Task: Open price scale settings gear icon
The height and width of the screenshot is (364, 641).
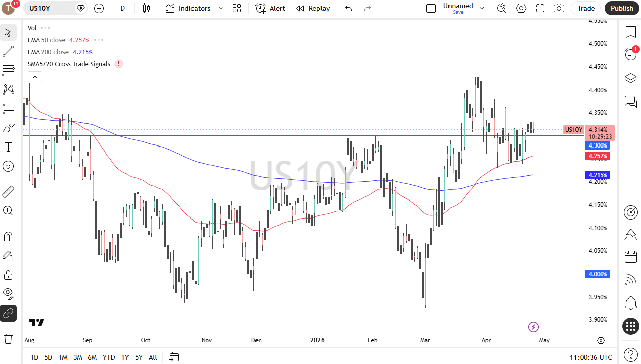Action: (x=601, y=340)
